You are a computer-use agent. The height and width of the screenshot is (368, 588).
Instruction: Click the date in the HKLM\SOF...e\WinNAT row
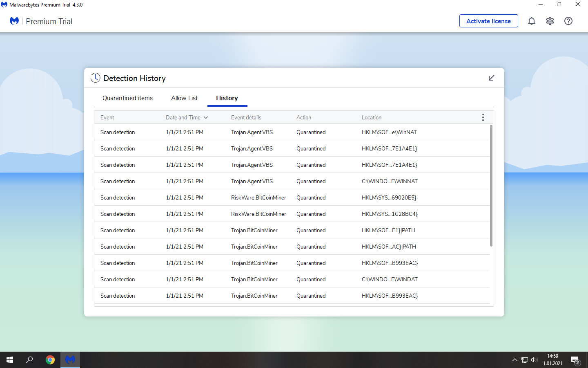[185, 132]
